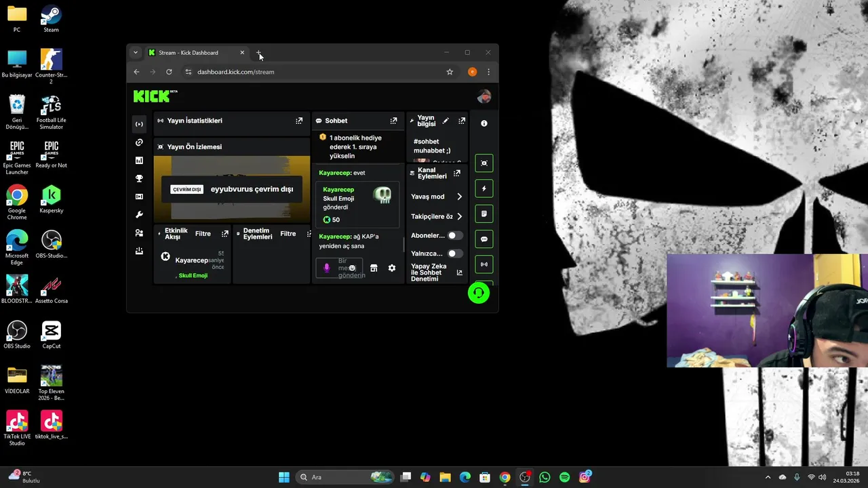Open the bottom tray icon in Kick sidebar

[x=139, y=251]
